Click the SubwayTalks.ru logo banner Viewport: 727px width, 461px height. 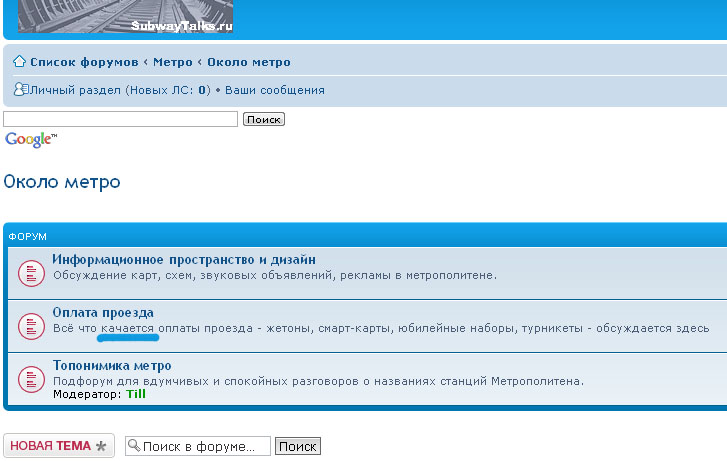(125, 15)
